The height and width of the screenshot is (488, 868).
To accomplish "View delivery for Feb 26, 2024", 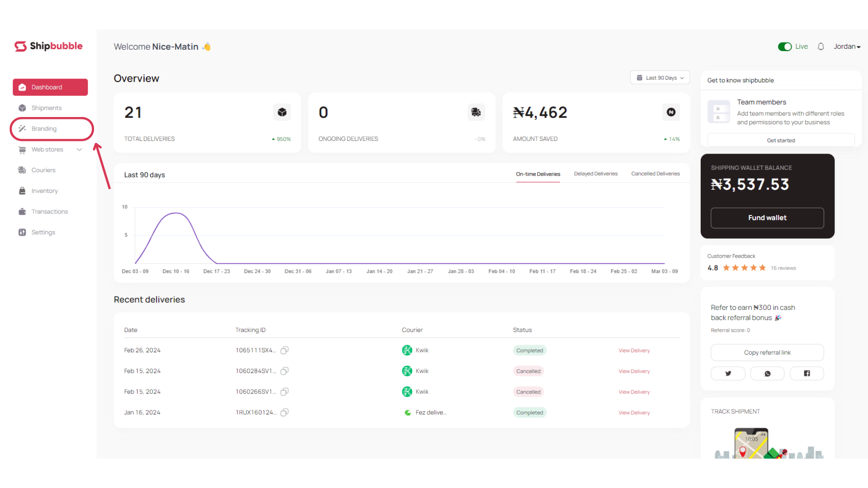I will click(634, 351).
